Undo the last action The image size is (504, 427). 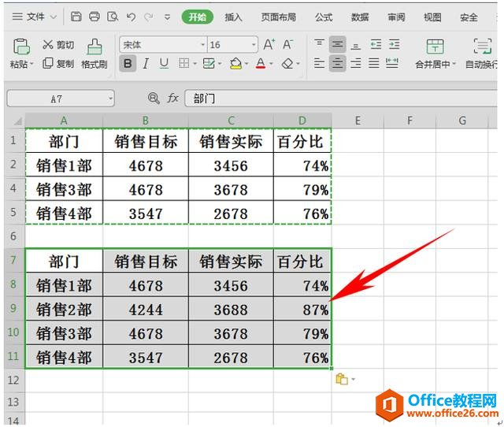click(131, 17)
